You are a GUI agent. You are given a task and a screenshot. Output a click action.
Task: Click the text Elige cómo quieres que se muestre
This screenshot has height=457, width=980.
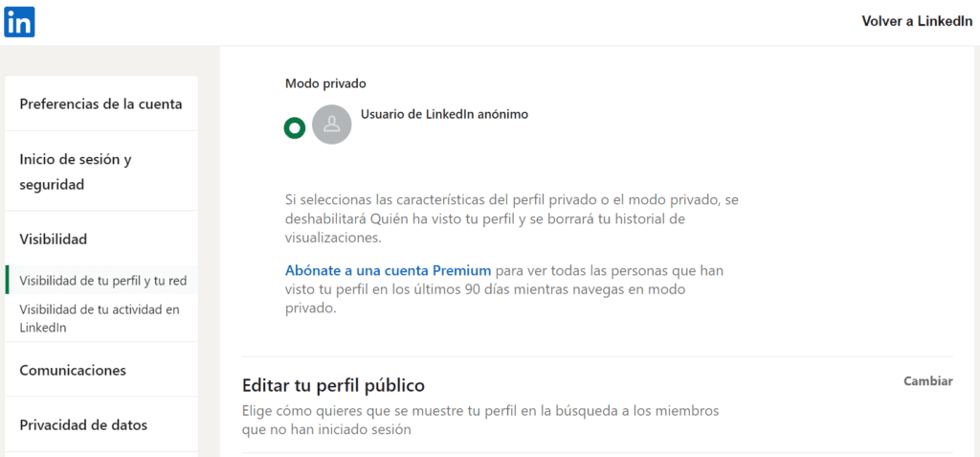(x=480, y=420)
